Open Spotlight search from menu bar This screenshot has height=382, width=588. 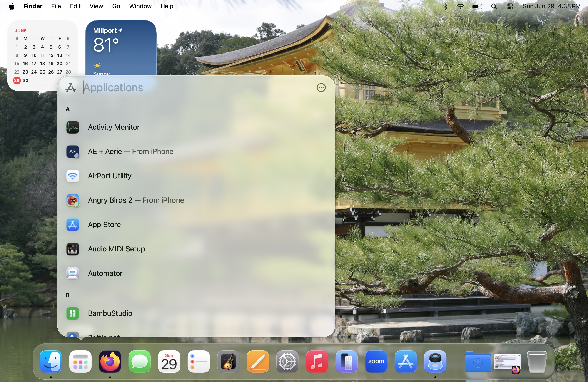[494, 7]
